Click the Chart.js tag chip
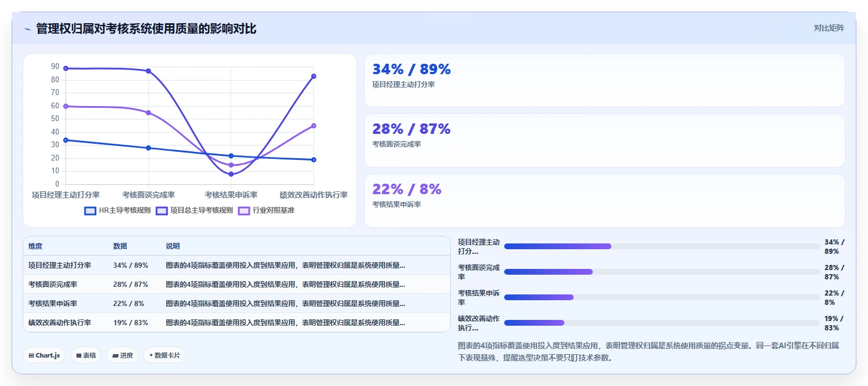This screenshot has width=868, height=386. pos(44,355)
